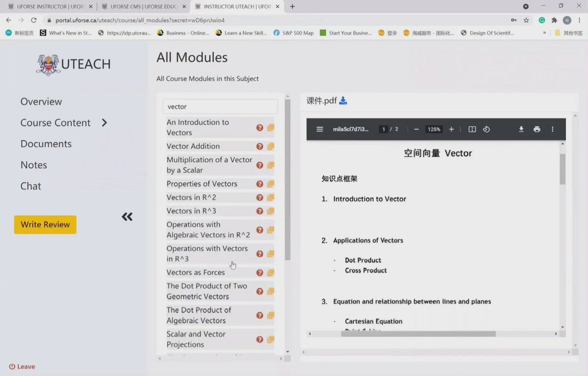The width and height of the screenshot is (588, 376).
Task: Go to the Documents section
Action: pyautogui.click(x=46, y=144)
